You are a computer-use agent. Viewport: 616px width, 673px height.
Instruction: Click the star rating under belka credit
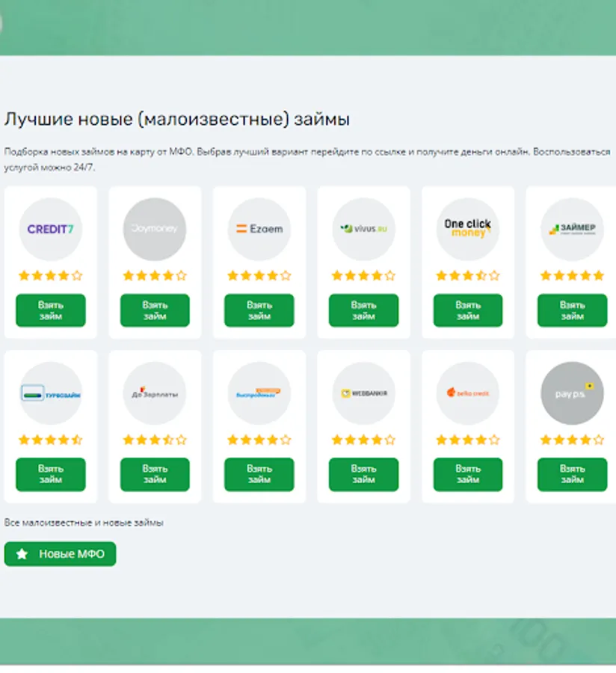[468, 440]
